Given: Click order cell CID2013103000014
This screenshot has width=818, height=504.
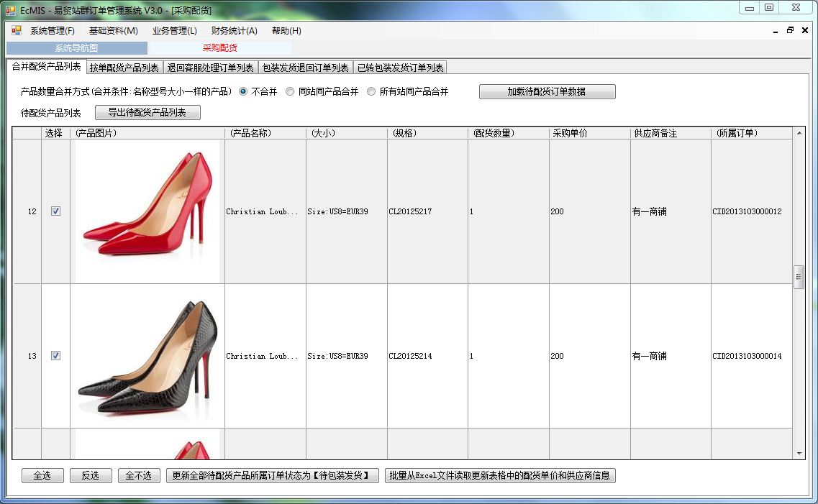Looking at the screenshot, I should point(752,356).
